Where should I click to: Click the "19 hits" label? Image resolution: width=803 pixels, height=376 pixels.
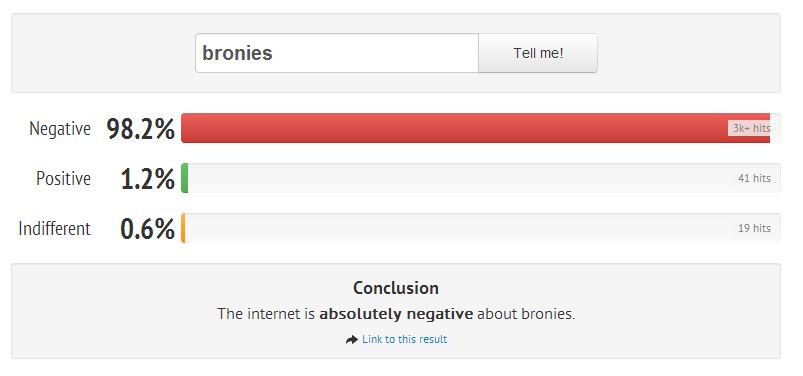click(754, 228)
